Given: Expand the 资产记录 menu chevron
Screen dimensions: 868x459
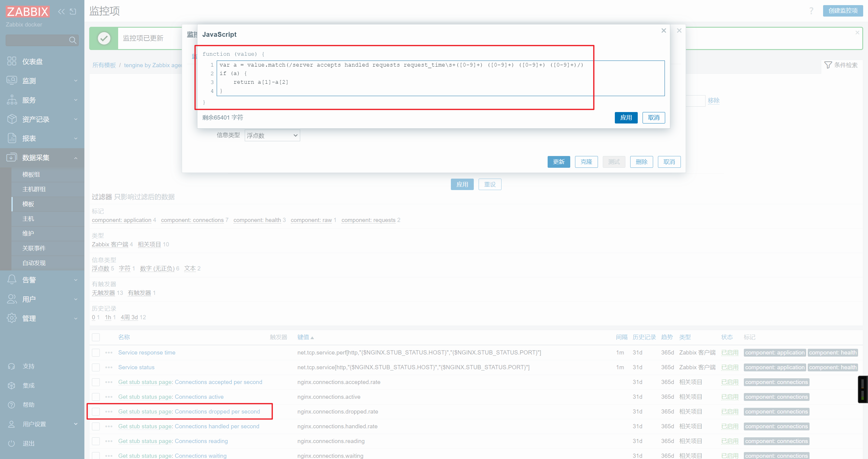Looking at the screenshot, I should 75,119.
